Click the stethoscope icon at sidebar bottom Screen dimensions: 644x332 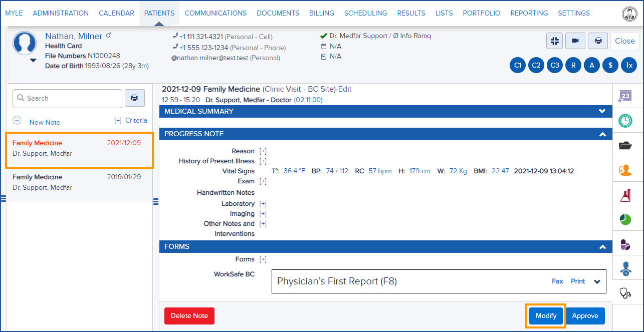coord(625,293)
